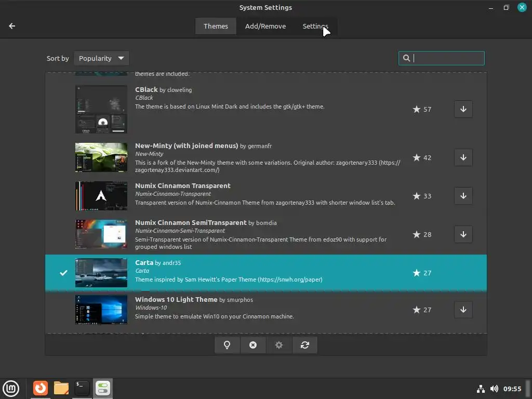Image resolution: width=532 pixels, height=399 pixels.
Task: Click the lightbulb more info button
Action: [x=227, y=345]
